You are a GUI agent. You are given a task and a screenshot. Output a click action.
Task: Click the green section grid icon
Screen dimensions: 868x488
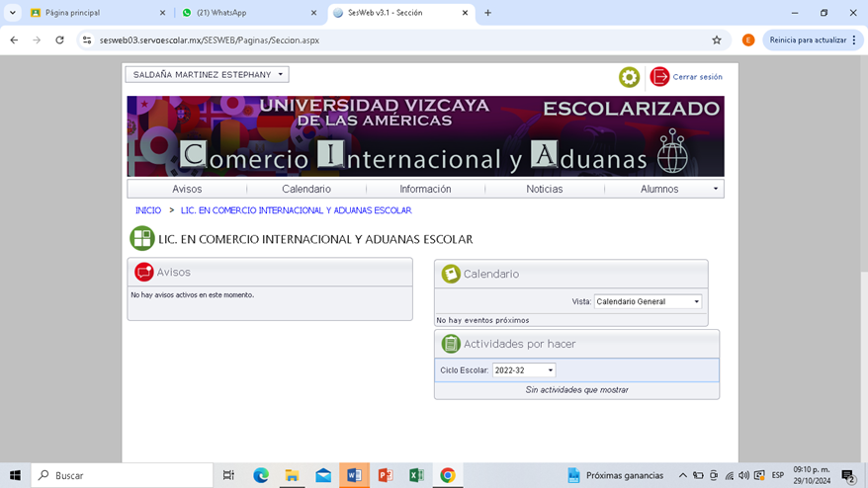tap(142, 238)
